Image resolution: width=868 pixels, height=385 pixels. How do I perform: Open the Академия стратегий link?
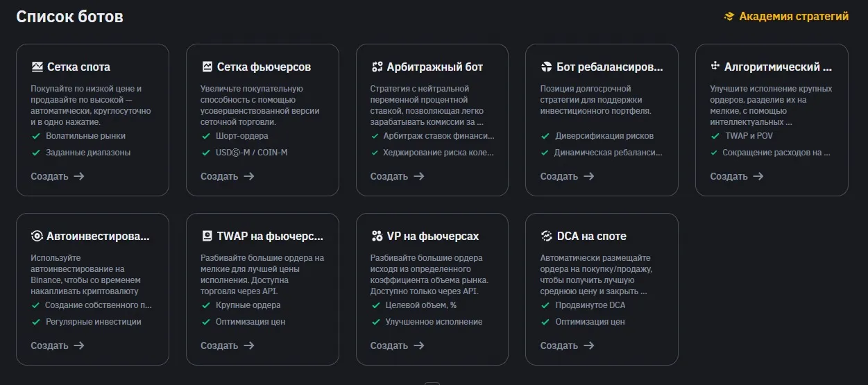tap(793, 16)
